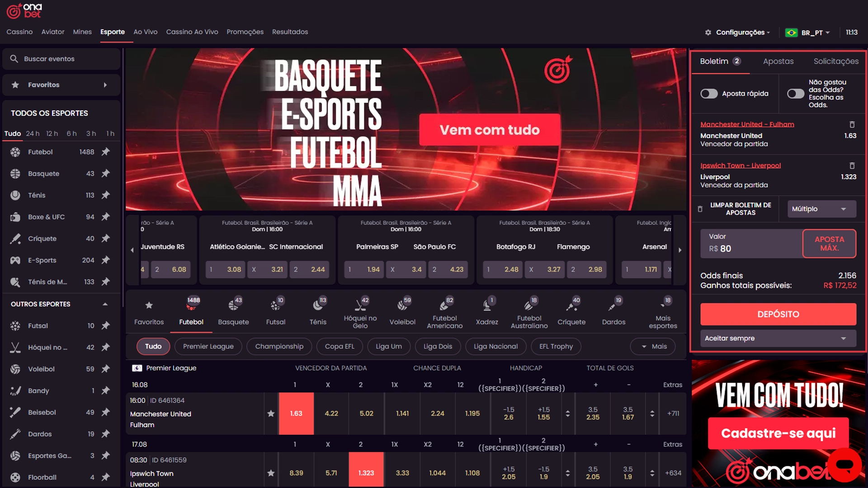Select Voleibol in the sports icon strip
868x488 pixels.
point(402,311)
